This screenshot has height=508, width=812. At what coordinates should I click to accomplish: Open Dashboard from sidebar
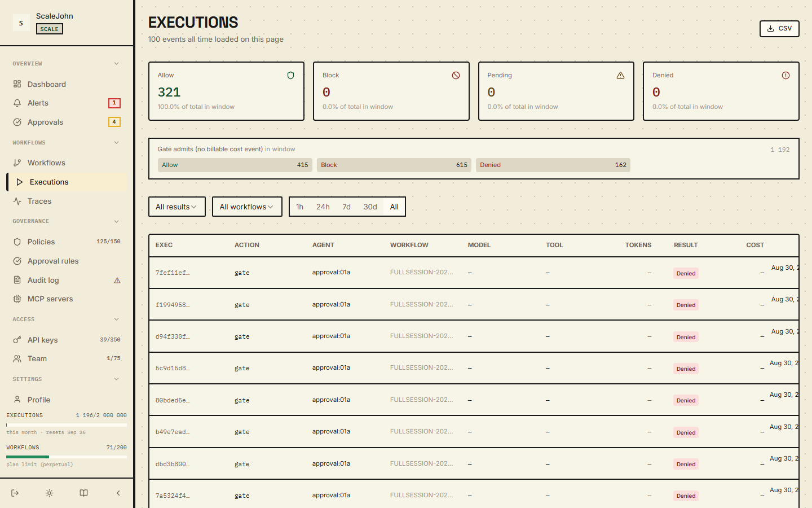pos(67,84)
